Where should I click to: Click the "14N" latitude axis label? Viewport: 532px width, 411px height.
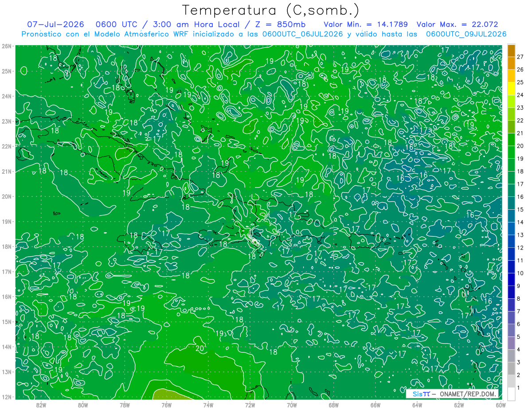click(x=6, y=347)
